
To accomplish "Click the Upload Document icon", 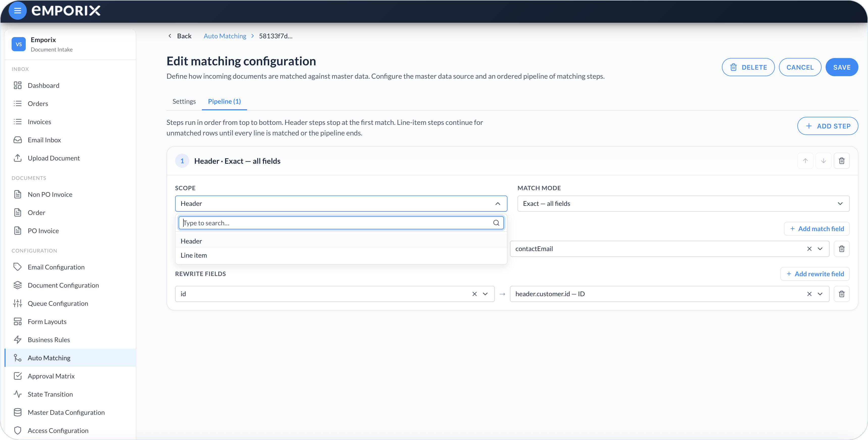I will pos(17,158).
